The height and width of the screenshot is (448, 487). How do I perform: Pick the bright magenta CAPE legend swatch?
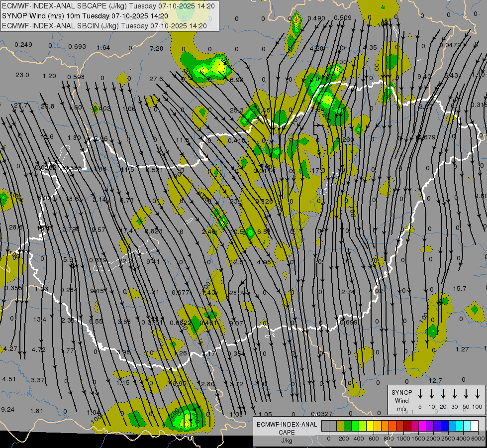422,426
